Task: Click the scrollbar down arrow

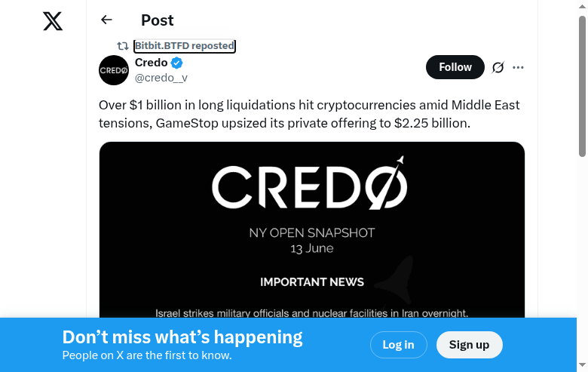Action: pyautogui.click(x=582, y=366)
